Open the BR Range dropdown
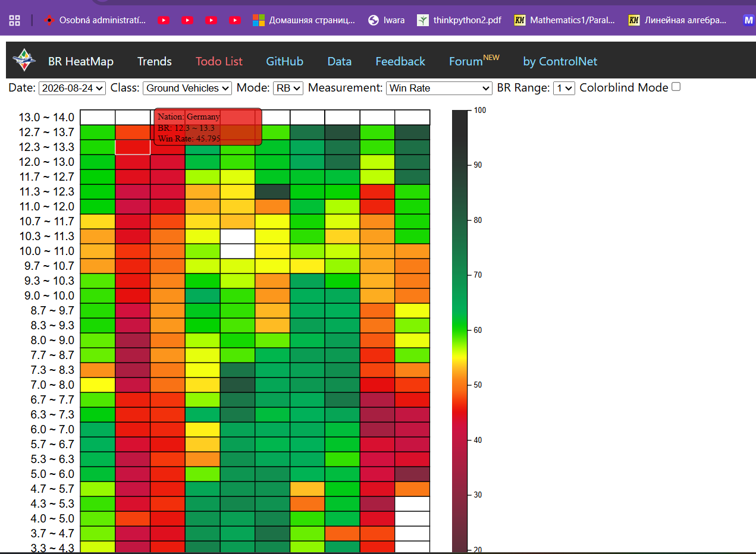 pyautogui.click(x=564, y=88)
